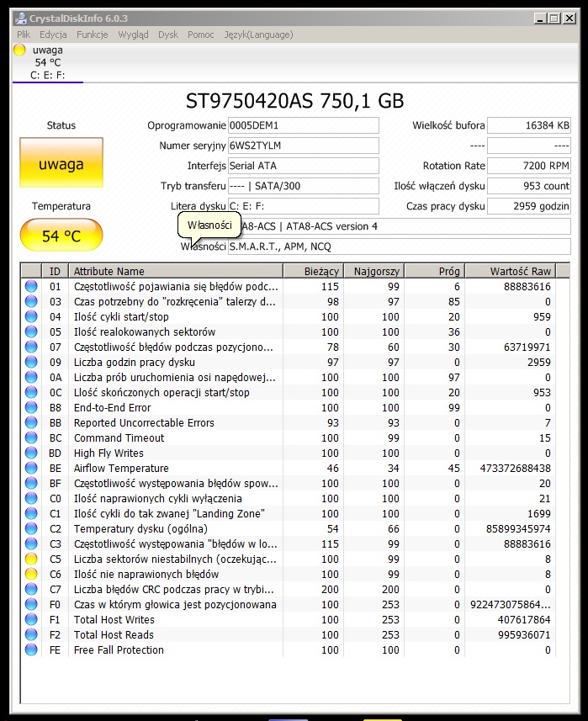Click status dot for attribute 04 row
The image size is (588, 721).
(31, 317)
